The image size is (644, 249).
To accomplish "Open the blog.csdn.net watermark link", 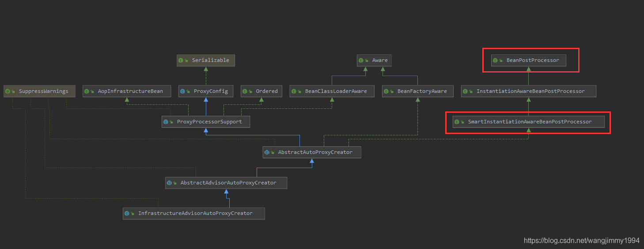I will 581,241.
